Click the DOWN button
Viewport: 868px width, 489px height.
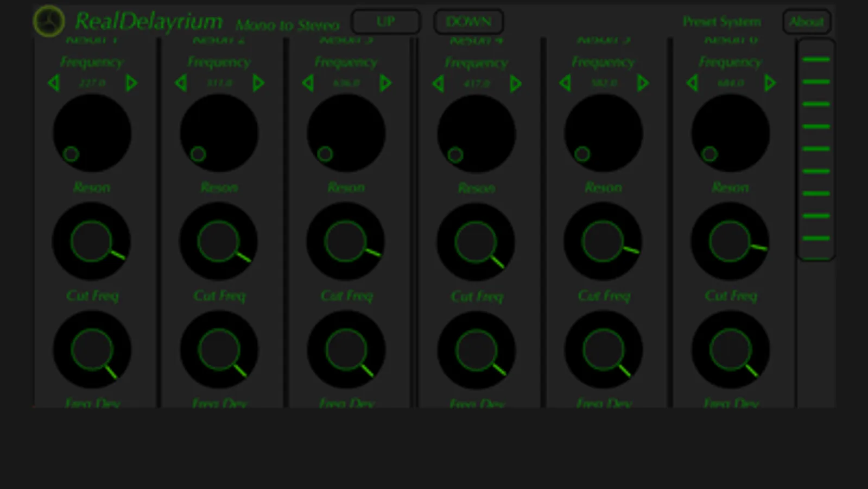click(x=468, y=22)
